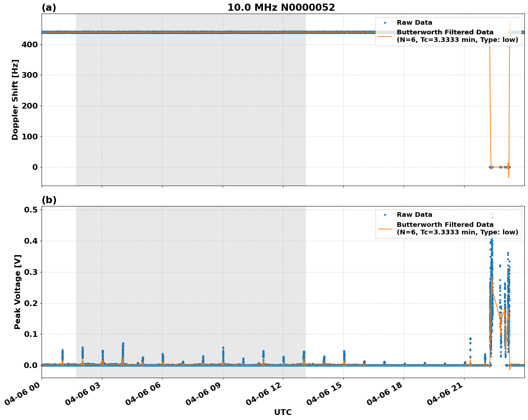Click the "04-06 00" time tick label
The height and width of the screenshot is (420, 528).
[22, 394]
